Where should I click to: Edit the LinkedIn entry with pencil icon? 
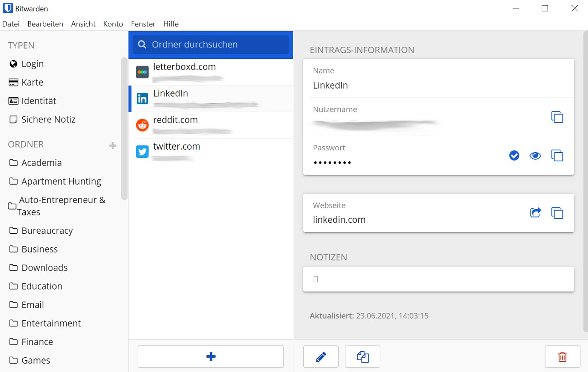click(x=320, y=357)
